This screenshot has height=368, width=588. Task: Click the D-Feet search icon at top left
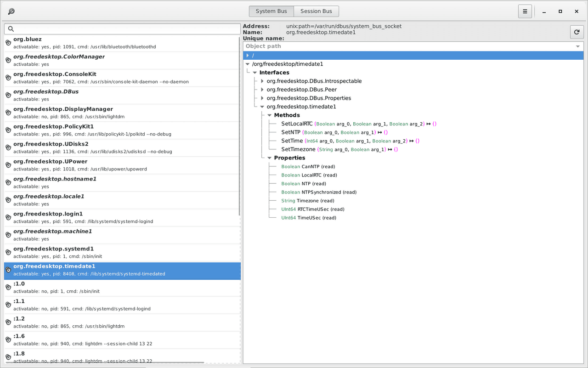pyautogui.click(x=11, y=11)
